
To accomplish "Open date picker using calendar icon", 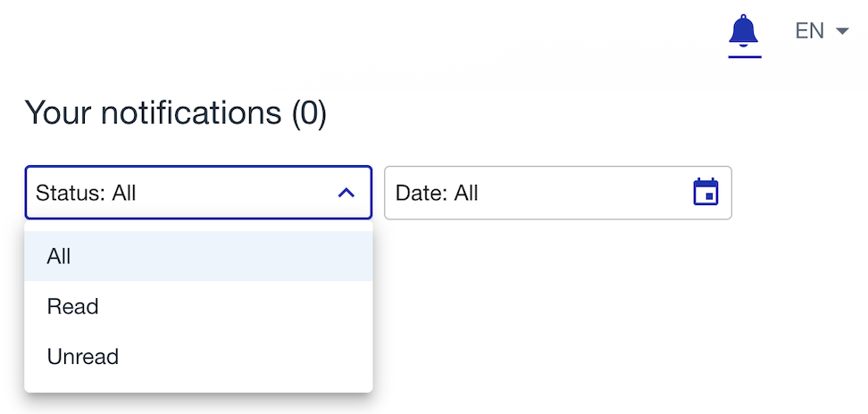I will tap(705, 193).
